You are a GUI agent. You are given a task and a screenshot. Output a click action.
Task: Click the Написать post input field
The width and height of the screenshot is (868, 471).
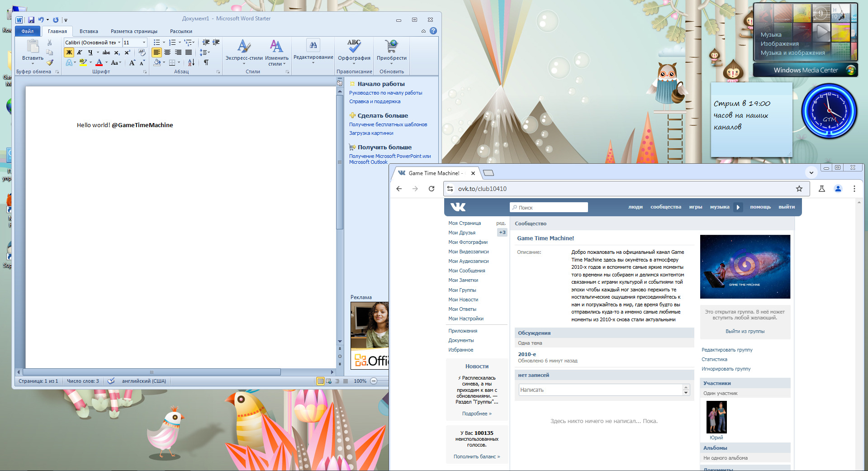coord(600,390)
